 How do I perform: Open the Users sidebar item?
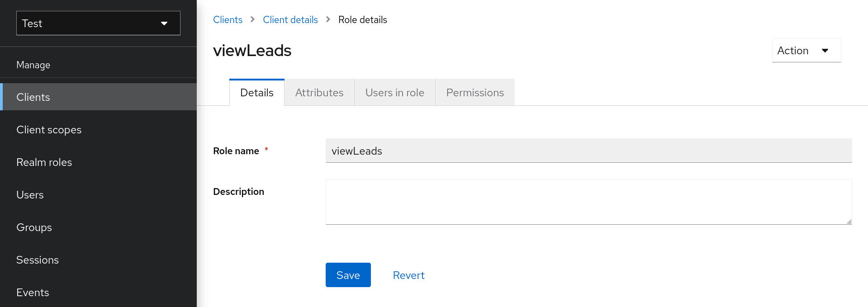coord(30,195)
